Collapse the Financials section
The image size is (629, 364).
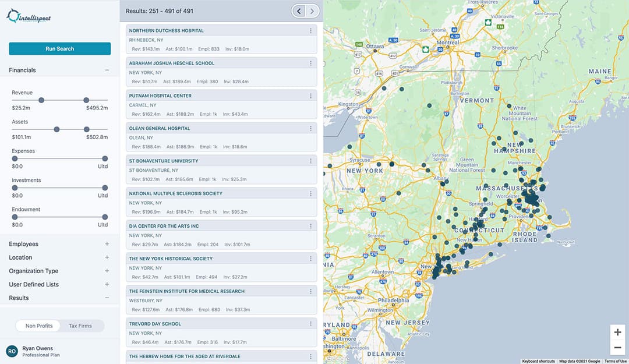[x=107, y=70]
